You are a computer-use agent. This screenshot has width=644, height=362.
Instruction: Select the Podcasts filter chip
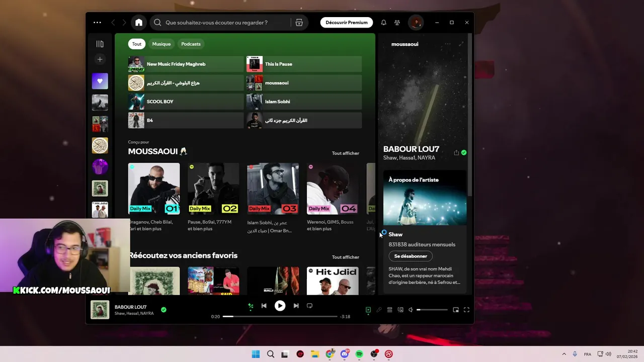(x=191, y=44)
